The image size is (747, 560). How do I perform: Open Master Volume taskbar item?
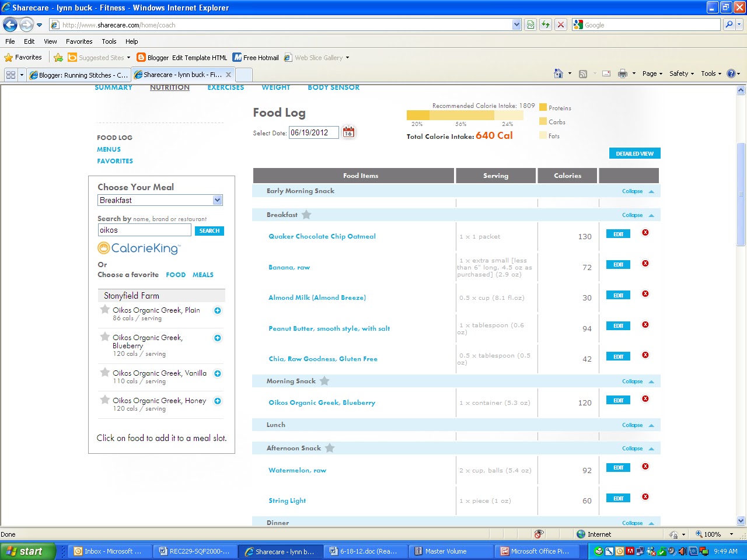click(x=452, y=551)
